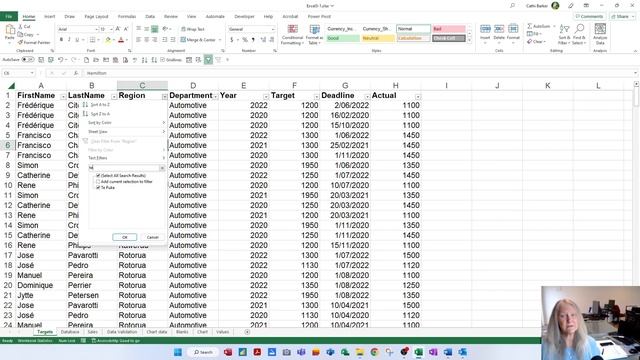The image size is (640, 360).
Task: Open the Formulas ribbon tab
Action: pyautogui.click(x=127, y=16)
